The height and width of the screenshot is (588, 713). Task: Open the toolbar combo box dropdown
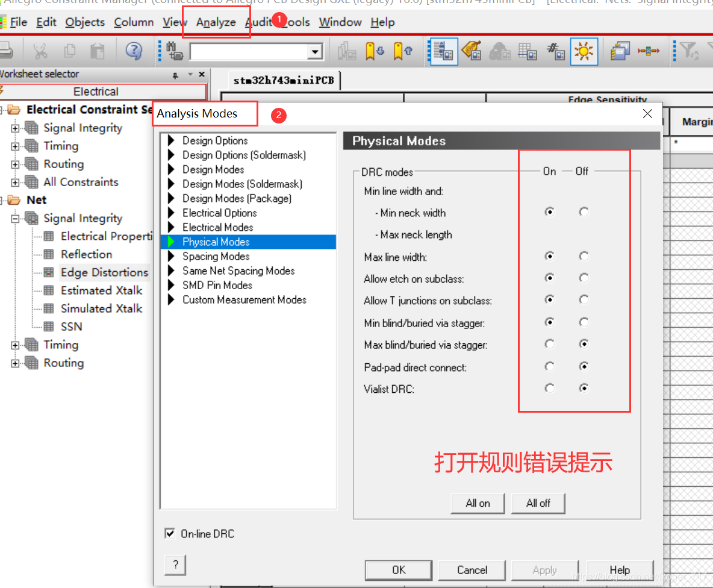coord(315,53)
